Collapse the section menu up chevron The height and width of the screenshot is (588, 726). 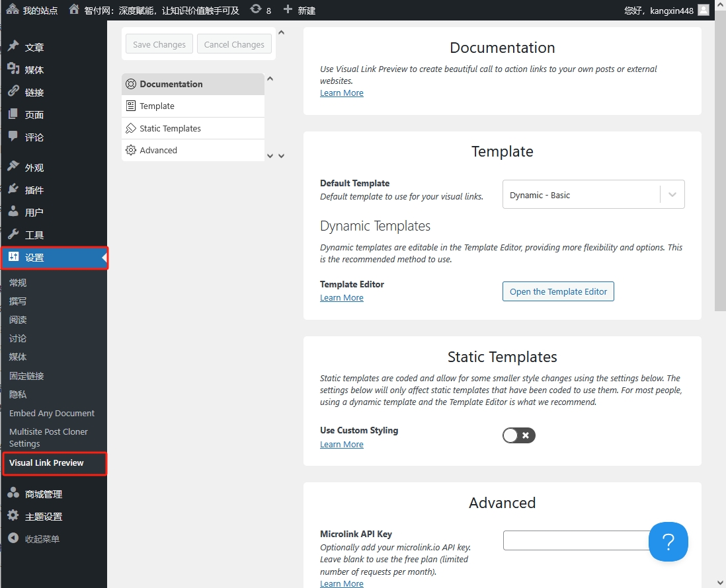click(270, 79)
